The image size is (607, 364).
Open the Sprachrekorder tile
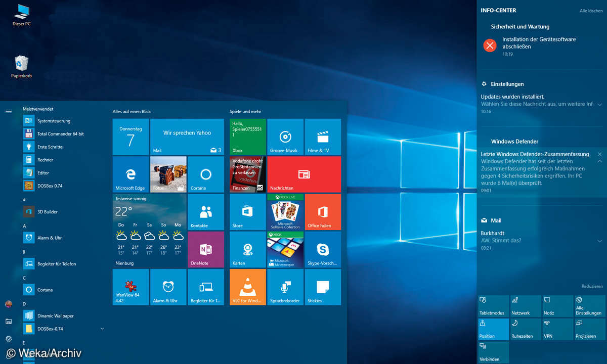[x=285, y=287]
